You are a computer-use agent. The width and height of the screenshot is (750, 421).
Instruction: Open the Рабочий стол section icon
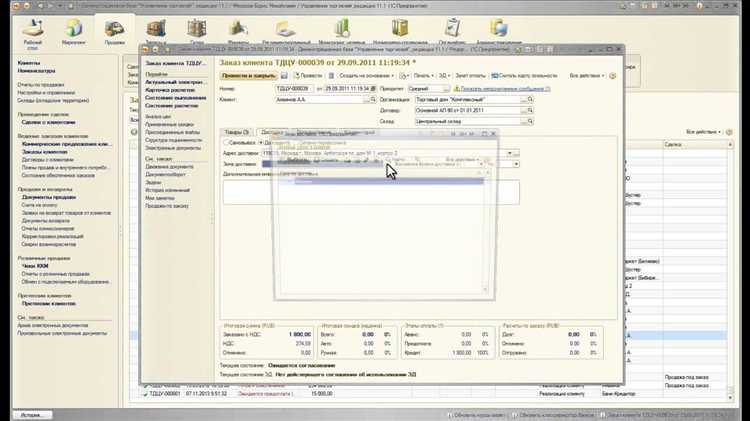click(33, 29)
